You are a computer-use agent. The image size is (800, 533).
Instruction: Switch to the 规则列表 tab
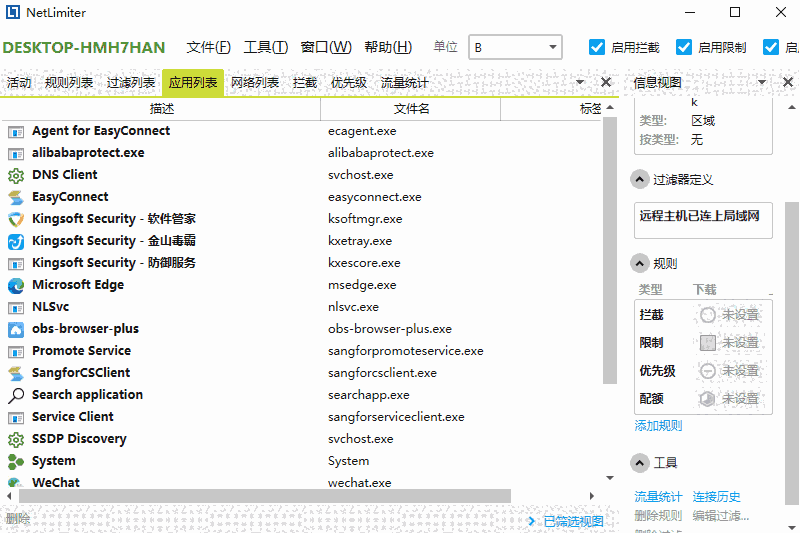coord(69,83)
